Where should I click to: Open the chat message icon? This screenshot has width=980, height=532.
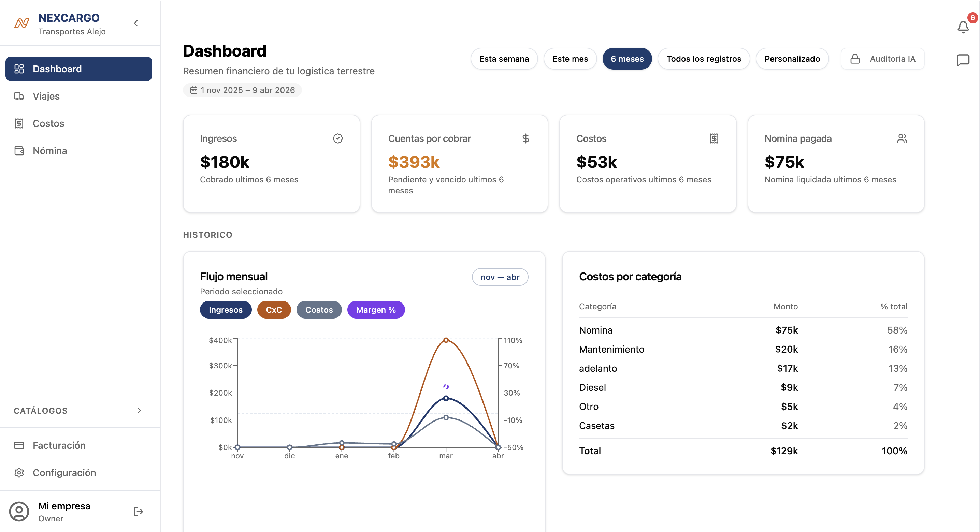pyautogui.click(x=963, y=60)
